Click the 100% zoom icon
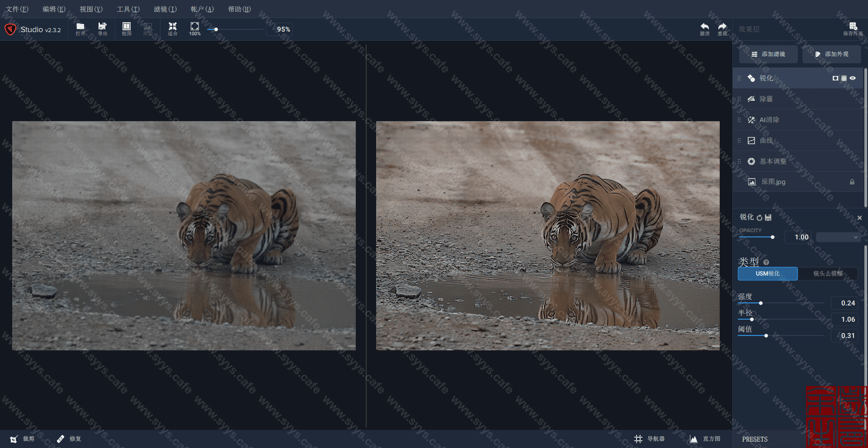Viewport: 868px width, 448px height. pyautogui.click(x=195, y=28)
